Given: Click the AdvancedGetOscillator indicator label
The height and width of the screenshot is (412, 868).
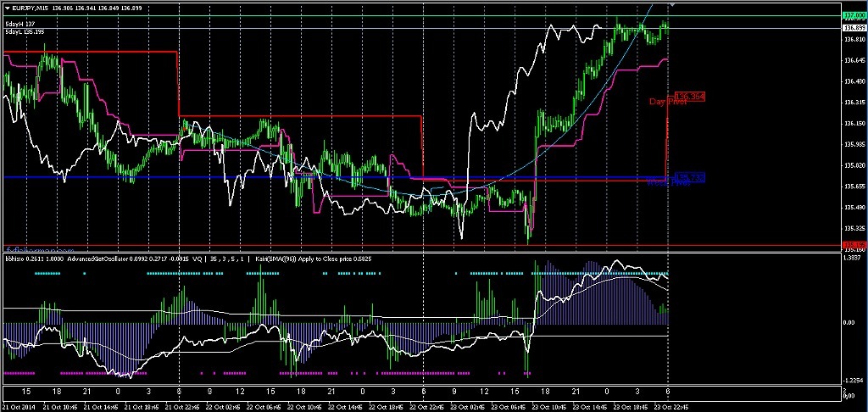Looking at the screenshot, I should pos(97,259).
